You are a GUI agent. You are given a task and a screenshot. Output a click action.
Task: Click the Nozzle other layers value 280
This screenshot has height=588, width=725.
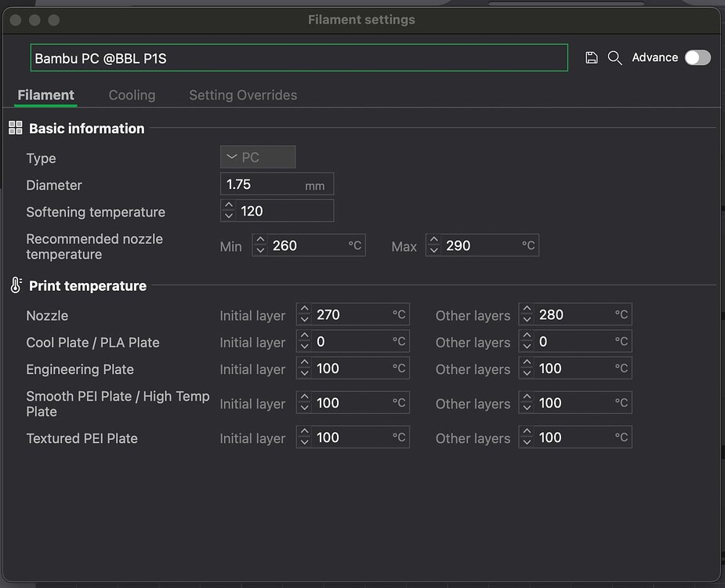click(551, 314)
